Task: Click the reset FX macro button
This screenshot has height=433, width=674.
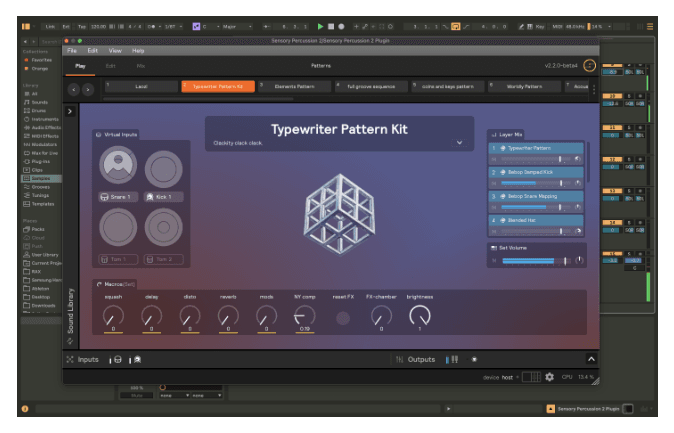Action: click(343, 319)
